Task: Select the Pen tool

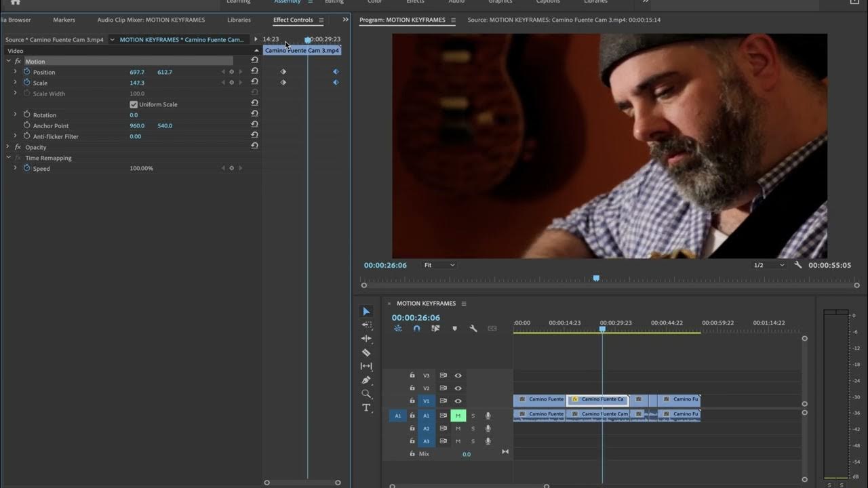Action: point(366,380)
